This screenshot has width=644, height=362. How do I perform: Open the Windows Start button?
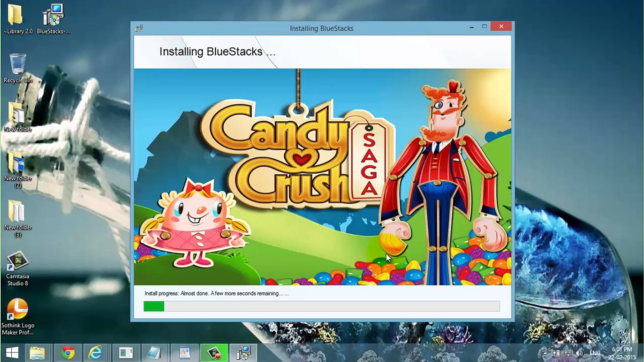point(12,353)
